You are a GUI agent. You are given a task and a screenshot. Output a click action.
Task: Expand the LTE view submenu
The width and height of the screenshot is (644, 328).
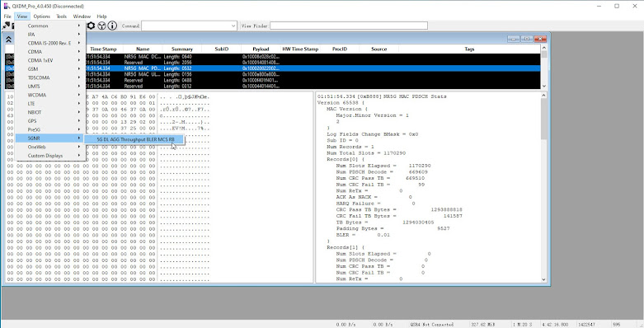pyautogui.click(x=50, y=104)
